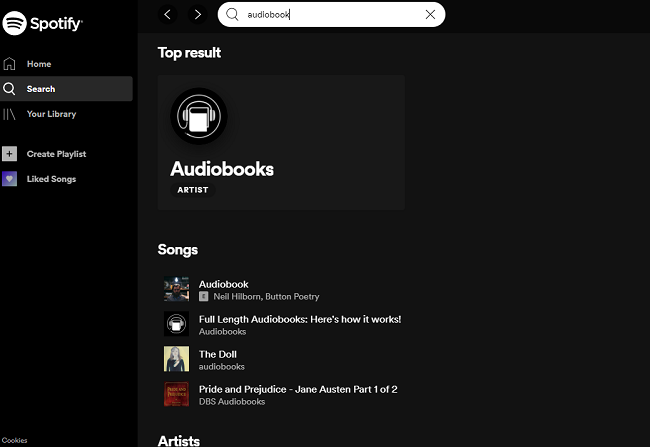Select The Doll song title
Viewport: 650px width, 447px height.
point(218,355)
